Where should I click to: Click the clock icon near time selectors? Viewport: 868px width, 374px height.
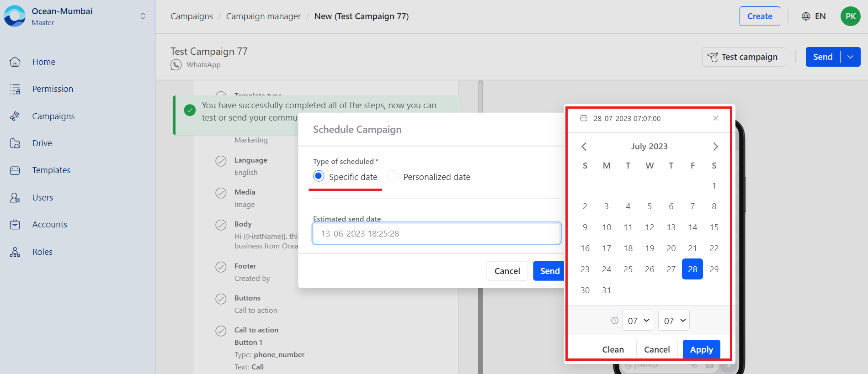pos(615,321)
